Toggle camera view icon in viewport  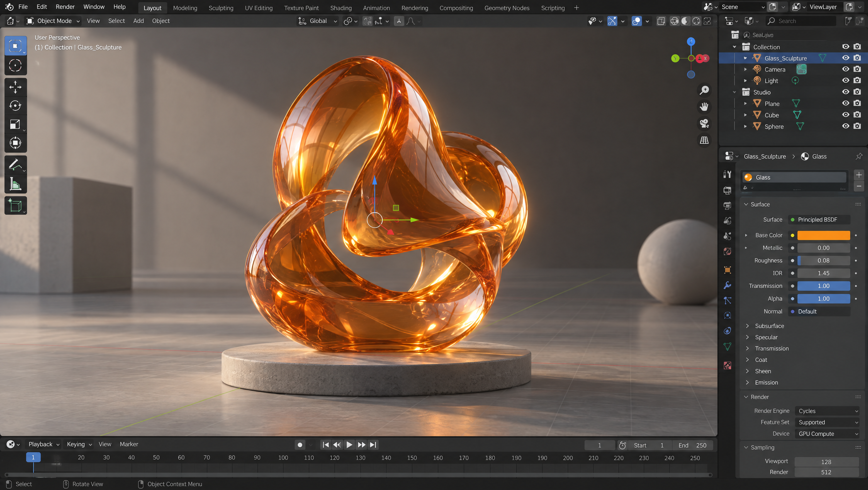pos(704,123)
